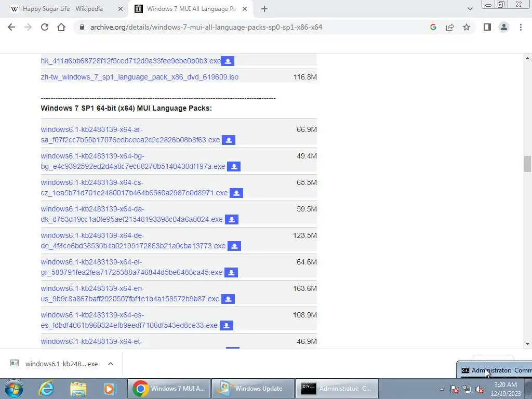Open the Chrome three-dot menu
Image resolution: width=532 pixels, height=399 pixels.
coord(521,27)
